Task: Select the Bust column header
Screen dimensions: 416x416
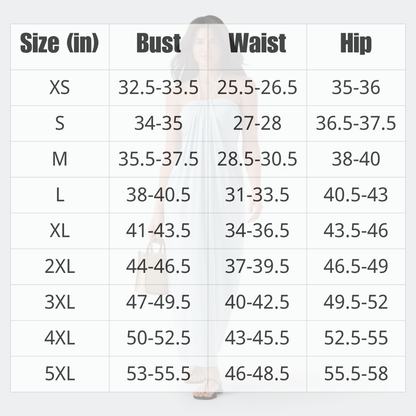Action: (x=159, y=43)
